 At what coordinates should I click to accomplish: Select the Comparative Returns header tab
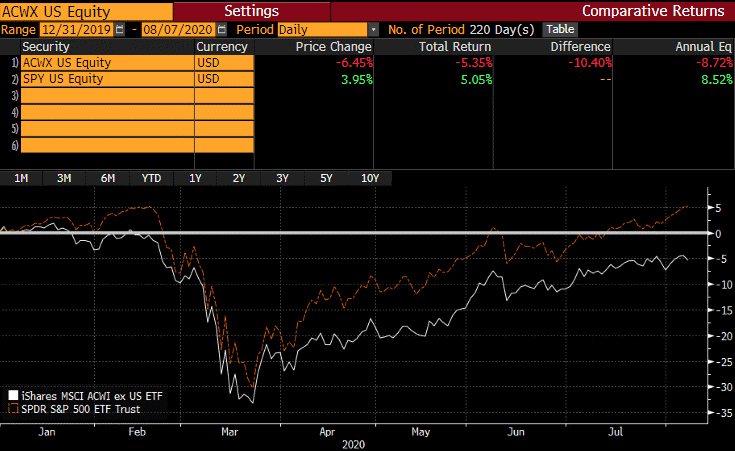click(x=653, y=11)
